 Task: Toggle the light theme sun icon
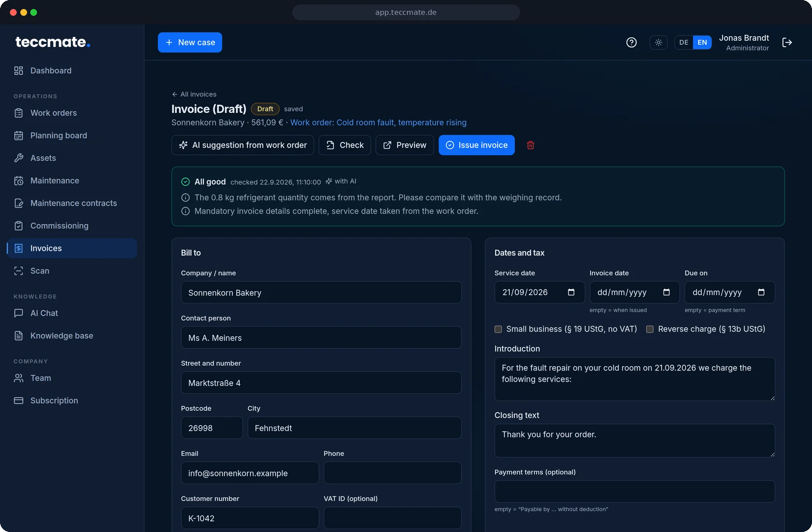(659, 42)
